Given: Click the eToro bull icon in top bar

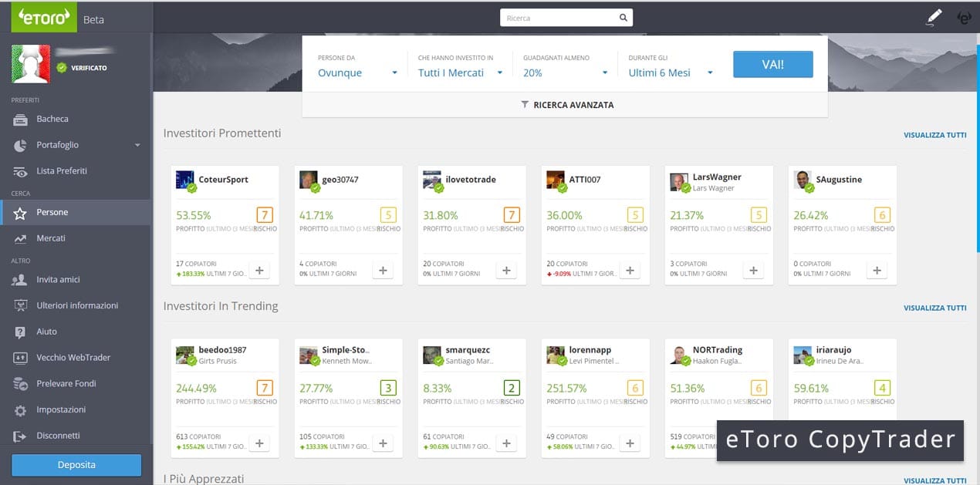Looking at the screenshot, I should pos(964,18).
